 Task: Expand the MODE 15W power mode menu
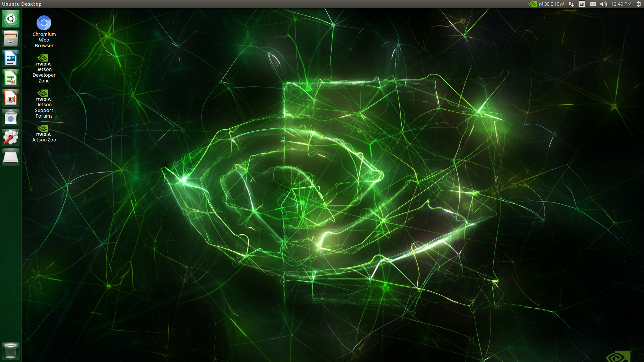tap(546, 4)
